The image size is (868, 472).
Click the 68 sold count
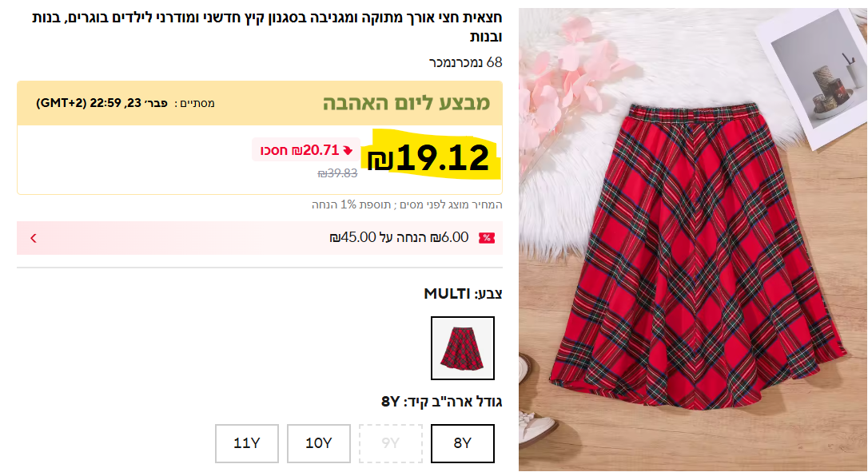click(465, 62)
